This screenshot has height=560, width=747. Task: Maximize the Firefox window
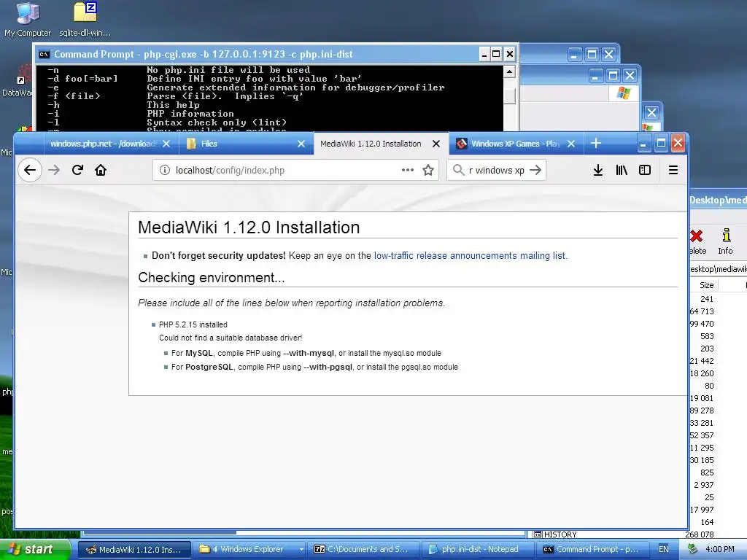[661, 144]
